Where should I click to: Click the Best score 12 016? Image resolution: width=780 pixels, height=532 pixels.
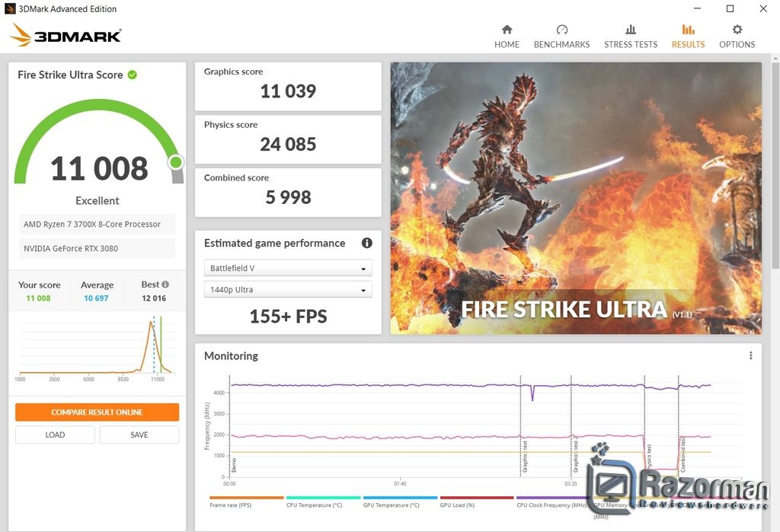154,298
